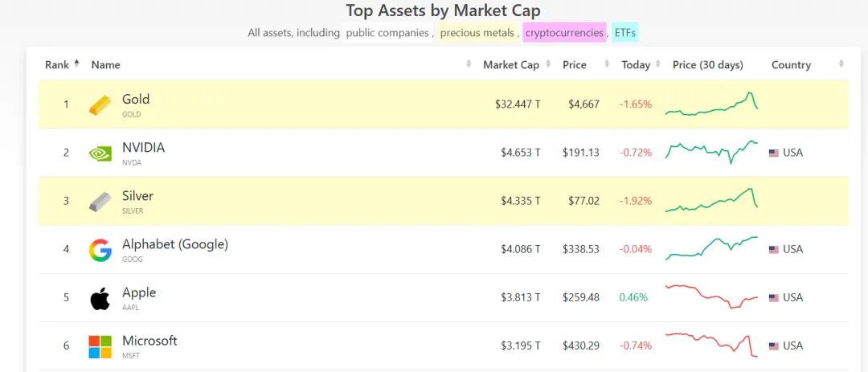Click USA flag in NVIDIA row
Image resolution: width=868 pixels, height=372 pixels.
773,153
